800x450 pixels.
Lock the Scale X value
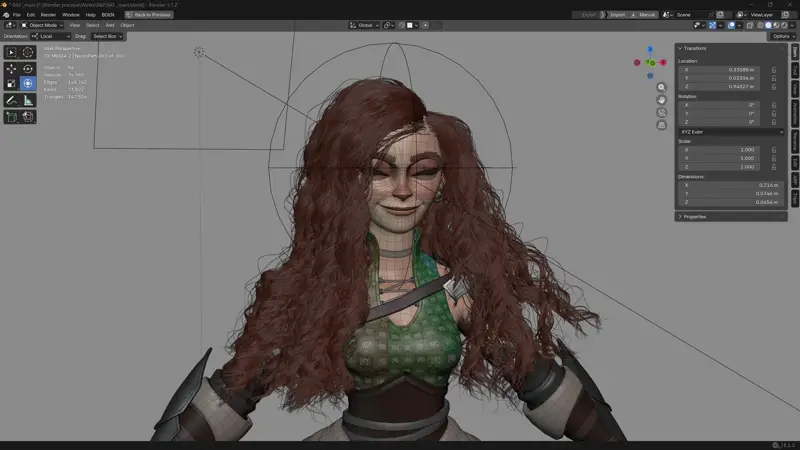coord(774,149)
